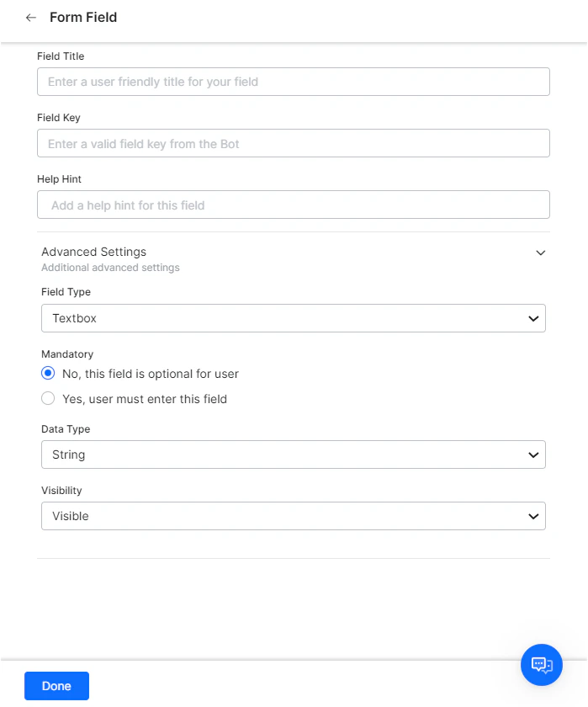The width and height of the screenshot is (588, 707).
Task: Open the Visible visibility selector
Action: [293, 516]
